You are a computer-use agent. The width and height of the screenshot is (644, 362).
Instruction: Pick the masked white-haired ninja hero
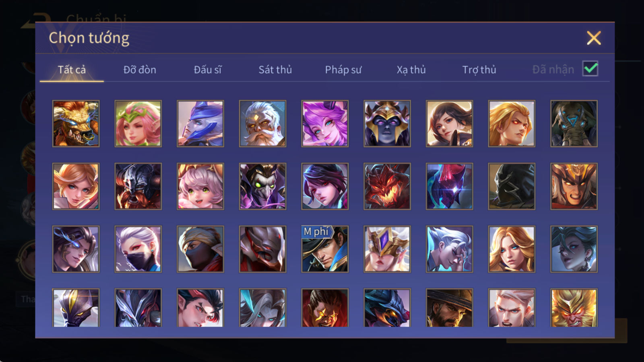tap(138, 249)
